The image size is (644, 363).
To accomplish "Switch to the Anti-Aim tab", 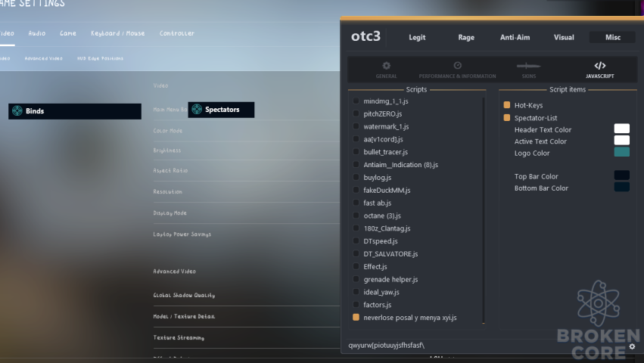I will click(515, 37).
